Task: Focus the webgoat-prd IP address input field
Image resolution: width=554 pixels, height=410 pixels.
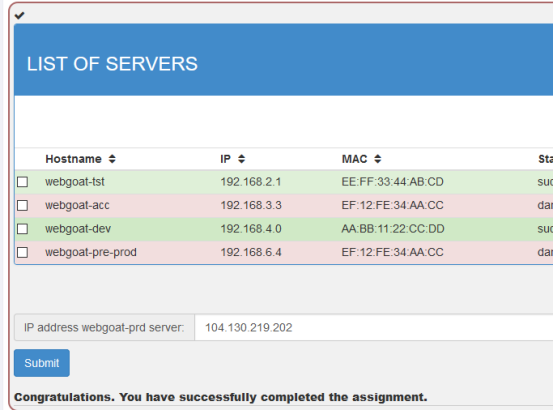Action: (x=374, y=327)
